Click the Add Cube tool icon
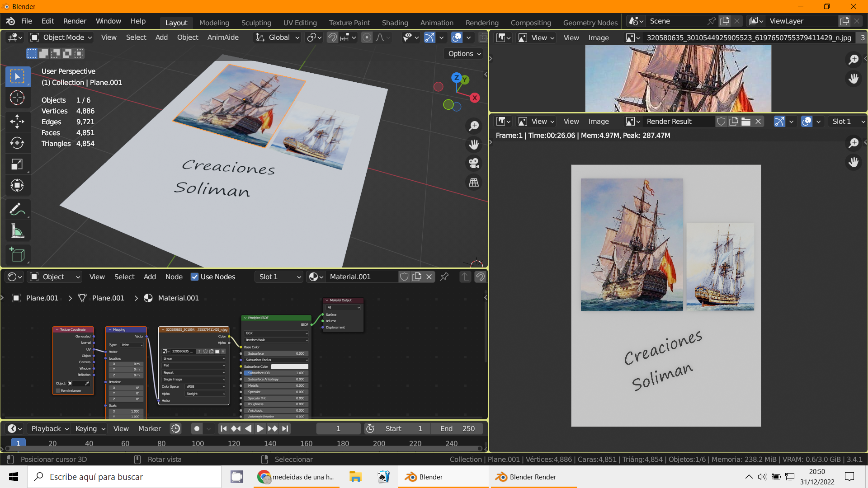 [x=17, y=255]
